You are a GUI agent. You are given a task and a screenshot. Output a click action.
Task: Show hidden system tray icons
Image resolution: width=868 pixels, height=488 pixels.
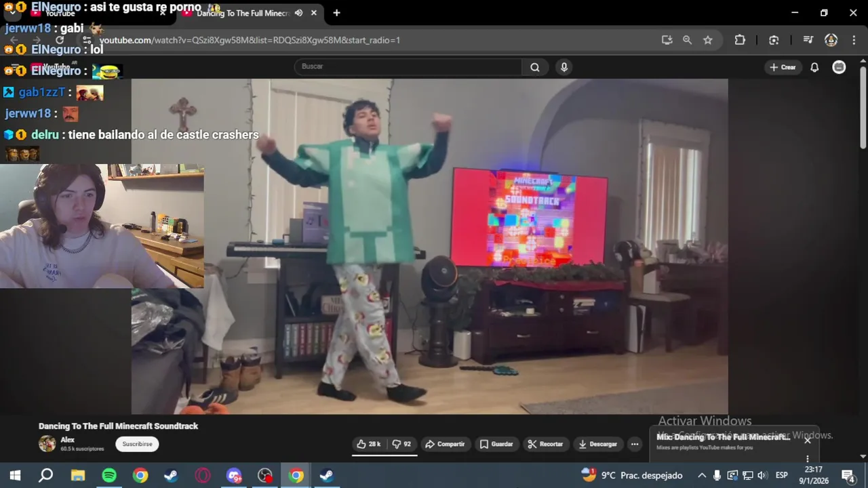click(x=702, y=475)
